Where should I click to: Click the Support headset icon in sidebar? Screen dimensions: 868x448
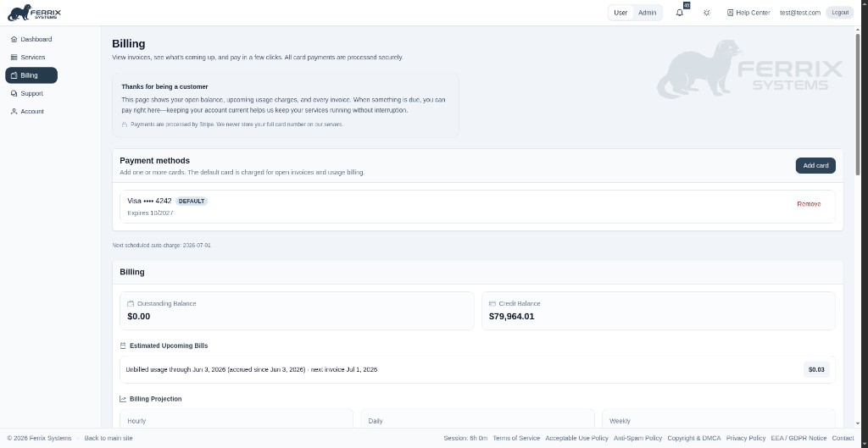pos(14,93)
